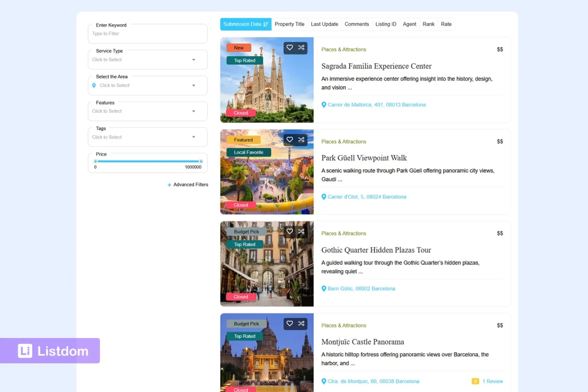Expand the Select the Area selector
Viewport: 588px width, 392px height.
[148, 85]
